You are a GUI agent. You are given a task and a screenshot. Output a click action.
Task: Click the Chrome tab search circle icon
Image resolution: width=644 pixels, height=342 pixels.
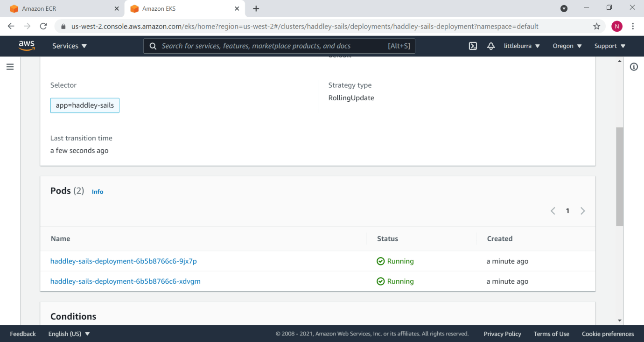[564, 8]
